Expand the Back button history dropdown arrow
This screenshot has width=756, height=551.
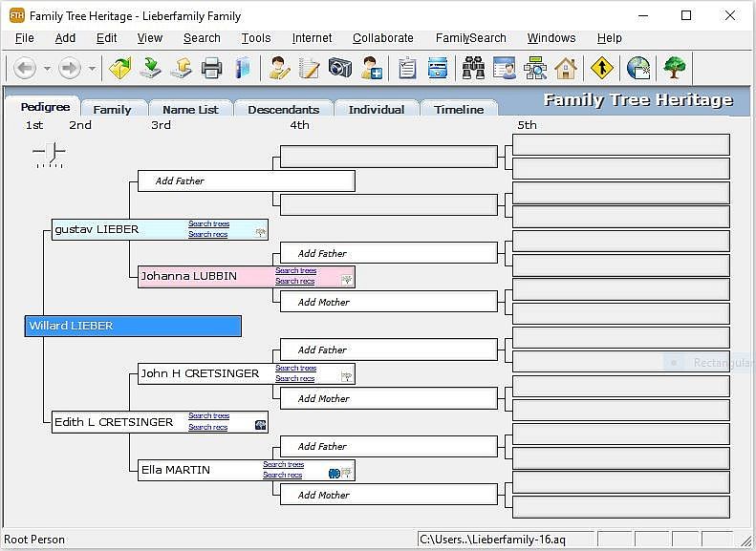click(x=47, y=69)
